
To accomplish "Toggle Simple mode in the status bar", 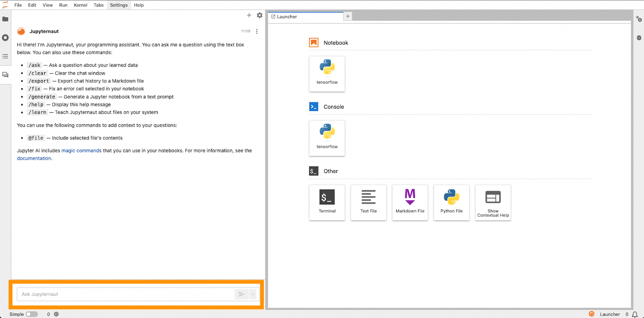I will coord(32,314).
